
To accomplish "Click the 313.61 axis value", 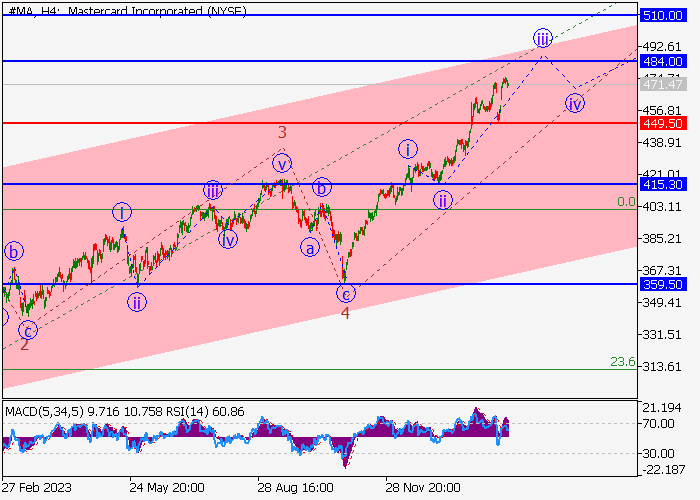I will point(662,367).
